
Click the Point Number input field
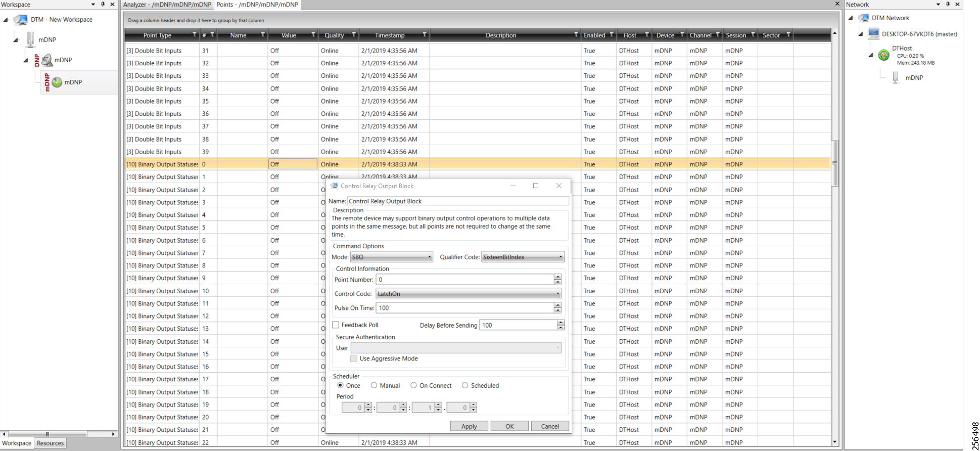pyautogui.click(x=465, y=280)
